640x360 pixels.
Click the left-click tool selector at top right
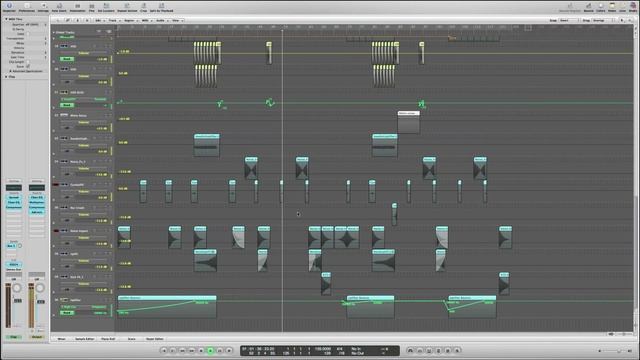click(622, 20)
